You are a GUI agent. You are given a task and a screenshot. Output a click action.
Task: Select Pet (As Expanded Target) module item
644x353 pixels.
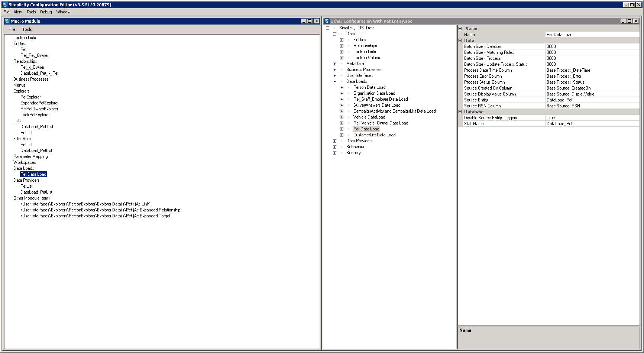(96, 216)
